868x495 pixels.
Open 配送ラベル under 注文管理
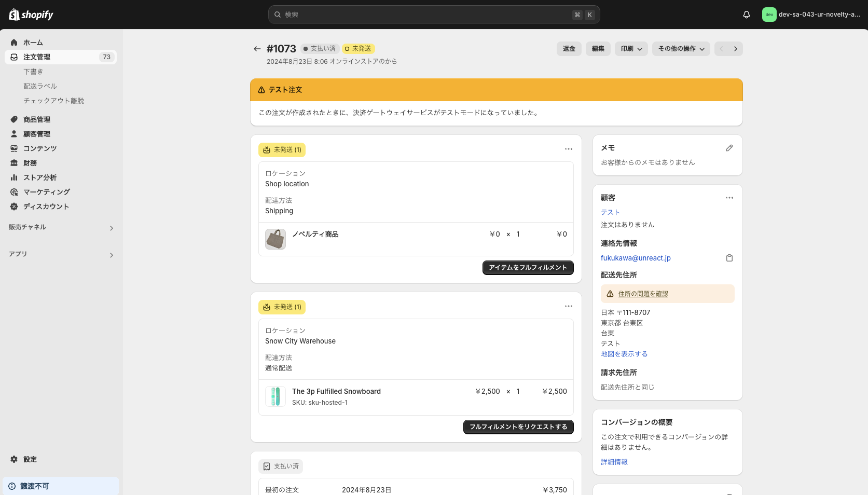click(x=40, y=86)
